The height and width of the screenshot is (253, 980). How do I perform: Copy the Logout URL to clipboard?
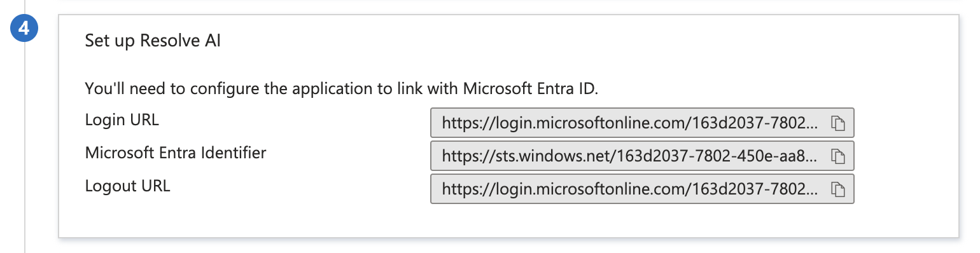tap(837, 189)
